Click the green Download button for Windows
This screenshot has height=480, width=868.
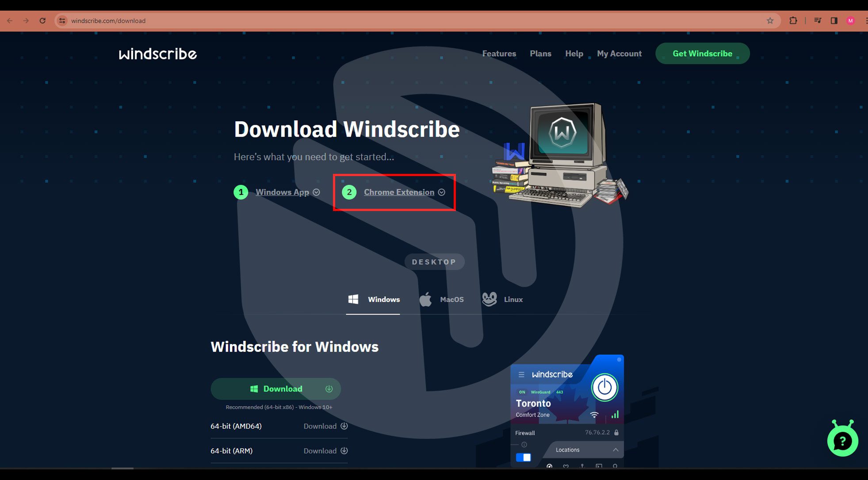point(276,389)
